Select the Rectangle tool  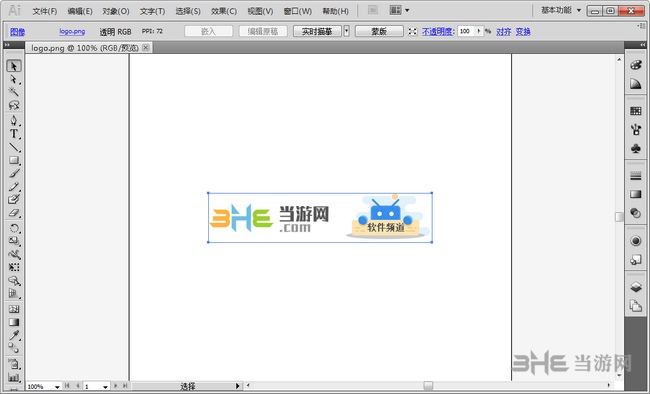pyautogui.click(x=14, y=160)
